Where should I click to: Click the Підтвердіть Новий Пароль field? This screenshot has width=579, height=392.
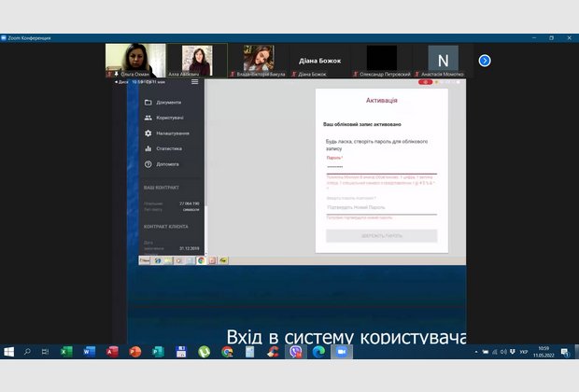[381, 208]
